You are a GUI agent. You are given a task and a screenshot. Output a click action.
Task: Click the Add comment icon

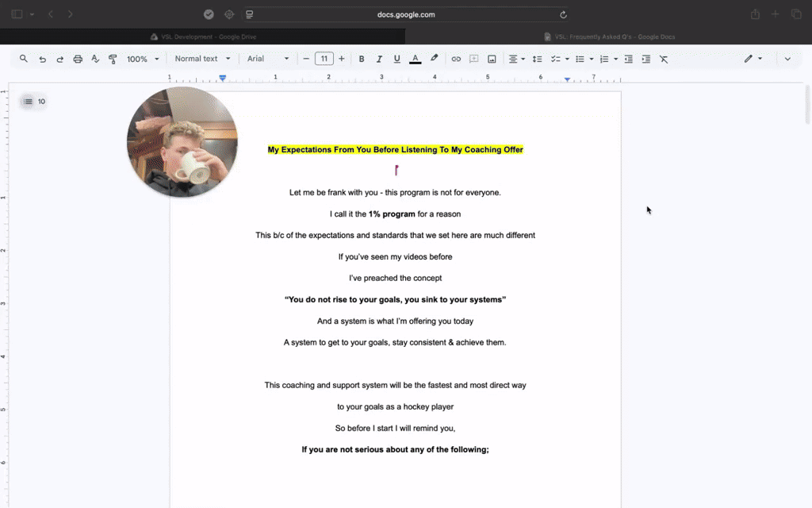(x=474, y=59)
